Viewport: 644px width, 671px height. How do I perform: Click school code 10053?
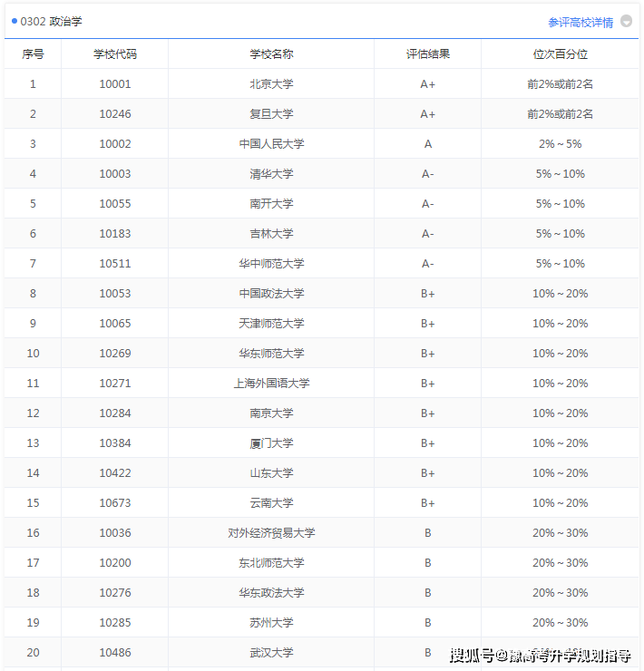point(115,294)
